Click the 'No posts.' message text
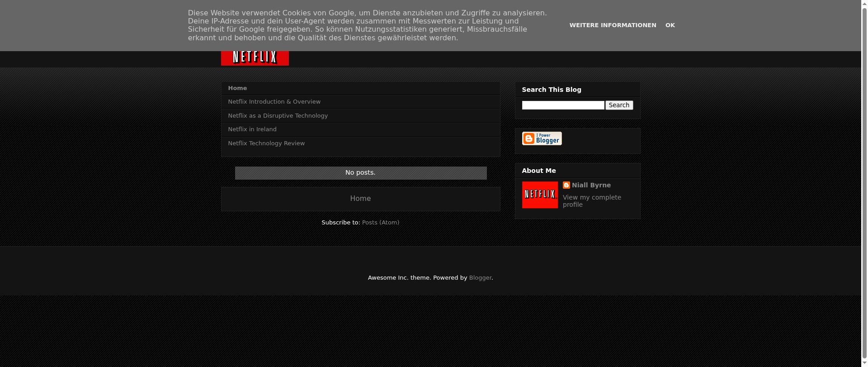The height and width of the screenshot is (367, 868). tap(360, 173)
